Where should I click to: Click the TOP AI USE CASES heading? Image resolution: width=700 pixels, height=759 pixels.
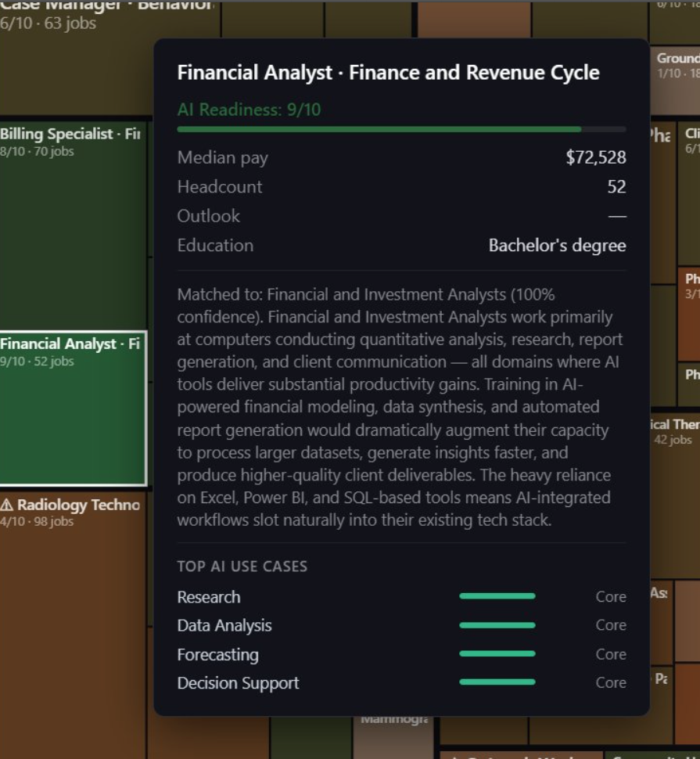tap(242, 567)
